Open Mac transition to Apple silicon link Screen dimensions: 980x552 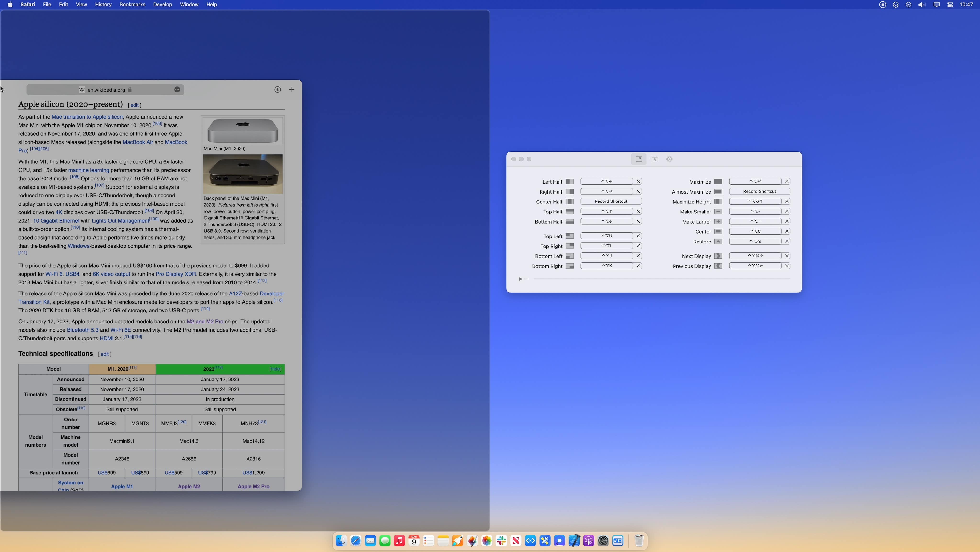(87, 117)
